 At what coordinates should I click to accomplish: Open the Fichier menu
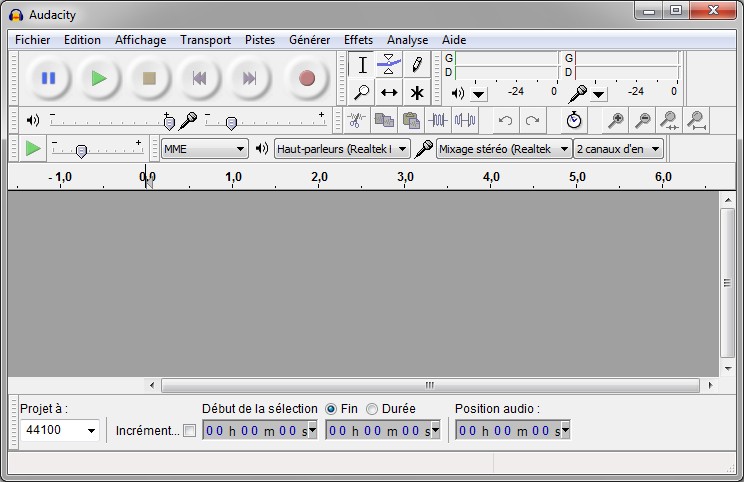(33, 40)
